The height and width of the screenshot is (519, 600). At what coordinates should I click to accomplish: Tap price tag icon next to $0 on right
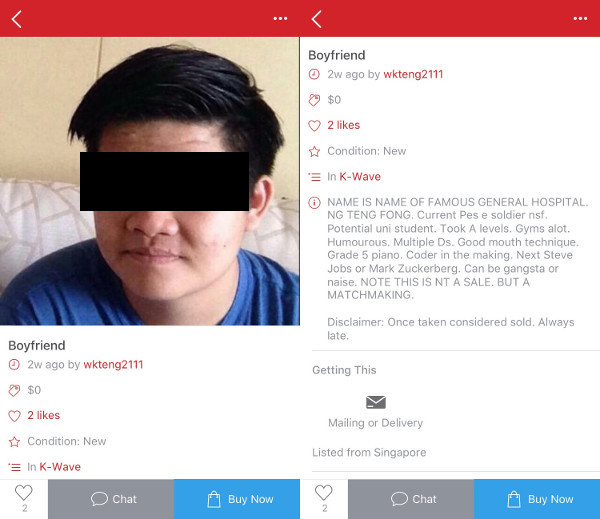coord(314,100)
